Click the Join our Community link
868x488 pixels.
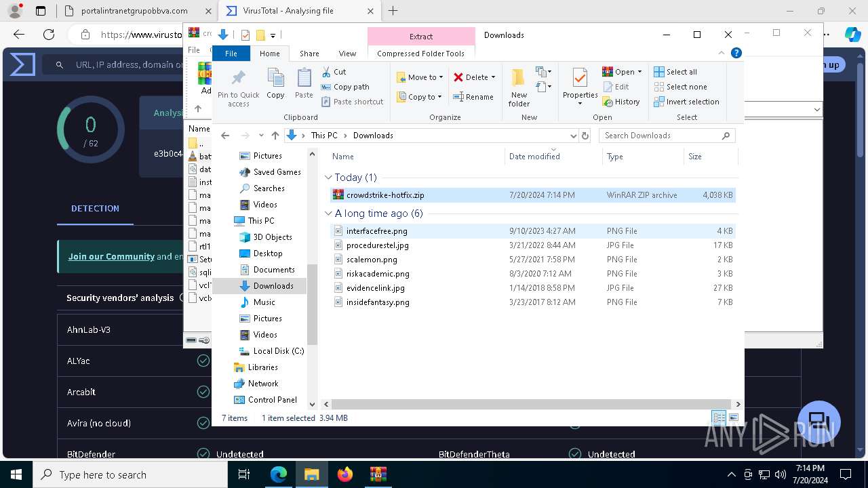[111, 256]
